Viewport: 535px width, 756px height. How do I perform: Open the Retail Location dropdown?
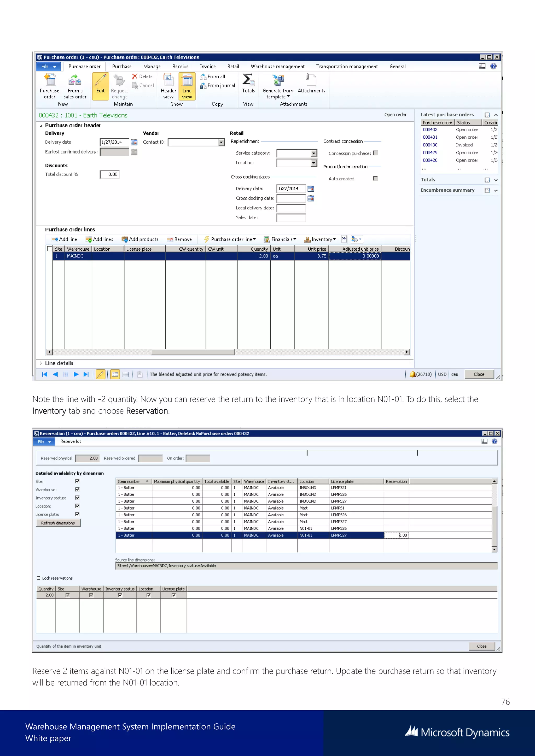pos(314,163)
